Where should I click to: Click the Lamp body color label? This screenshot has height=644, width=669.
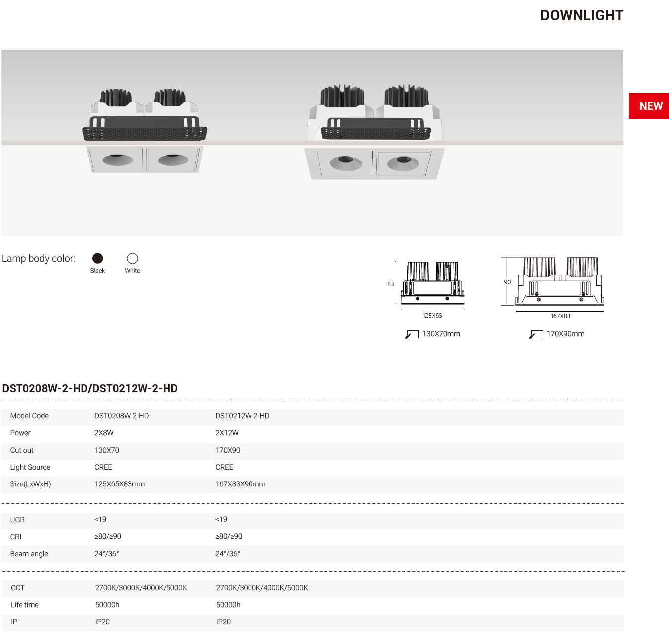[38, 259]
